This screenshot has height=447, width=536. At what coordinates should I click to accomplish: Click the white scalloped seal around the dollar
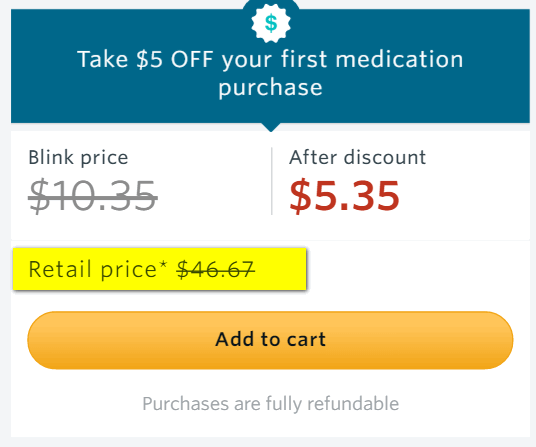click(x=271, y=23)
